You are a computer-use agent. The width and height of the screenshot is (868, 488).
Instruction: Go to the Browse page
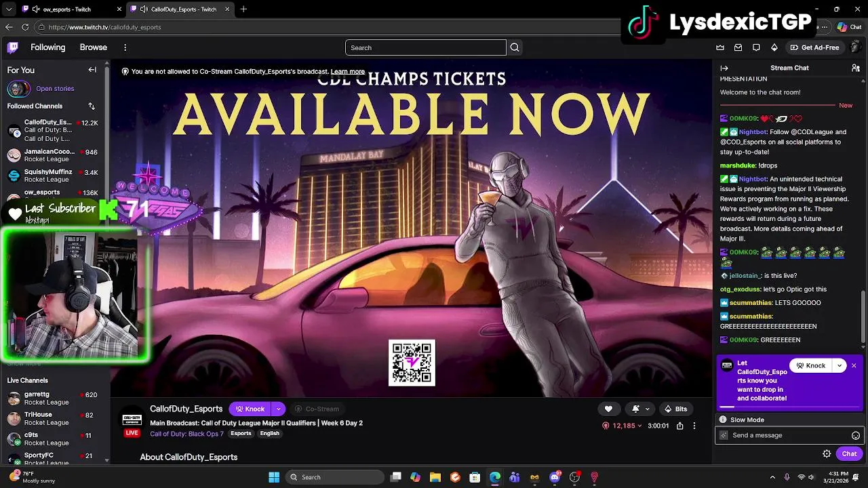coord(94,47)
